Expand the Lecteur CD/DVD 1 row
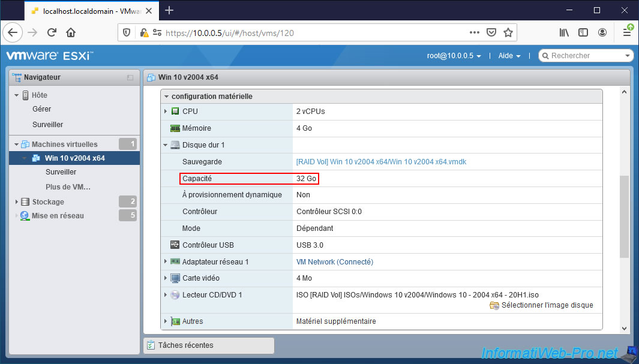This screenshot has width=639, height=364. pos(166,295)
